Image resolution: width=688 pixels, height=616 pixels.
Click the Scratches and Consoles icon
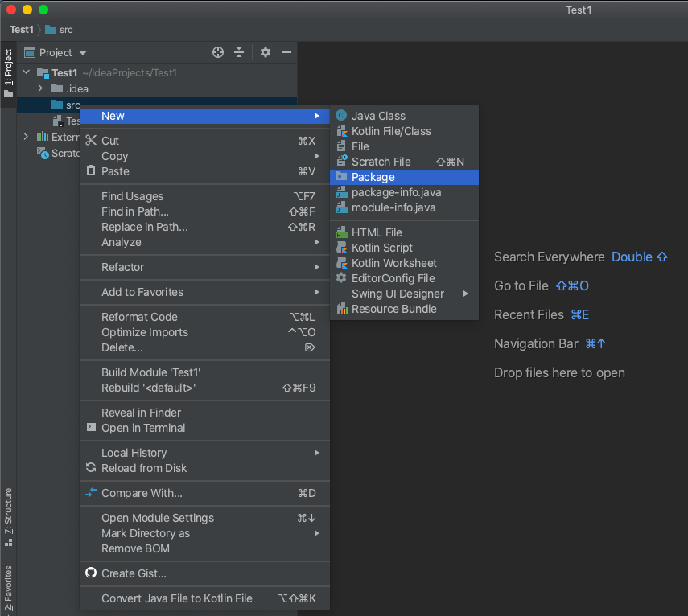[43, 153]
